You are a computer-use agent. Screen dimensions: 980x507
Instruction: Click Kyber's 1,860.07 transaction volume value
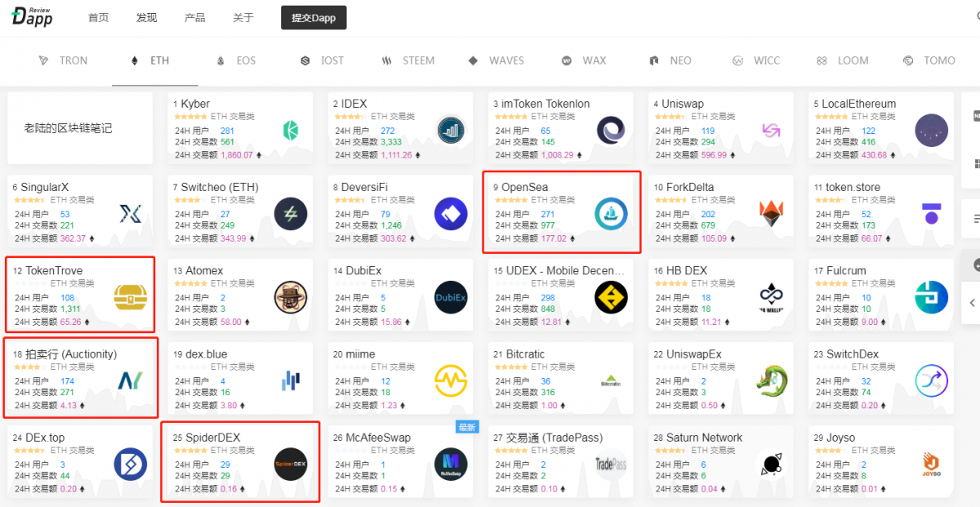tap(237, 154)
